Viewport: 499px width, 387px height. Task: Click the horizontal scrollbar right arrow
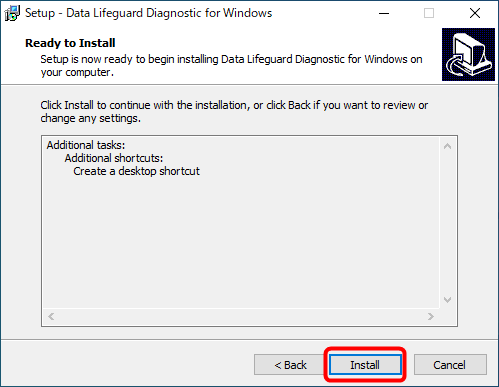[431, 316]
